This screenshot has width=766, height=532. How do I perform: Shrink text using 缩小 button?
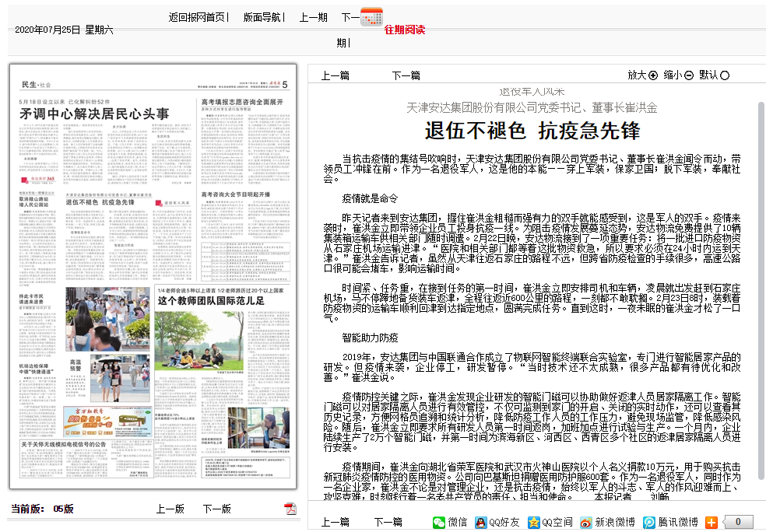(x=678, y=75)
